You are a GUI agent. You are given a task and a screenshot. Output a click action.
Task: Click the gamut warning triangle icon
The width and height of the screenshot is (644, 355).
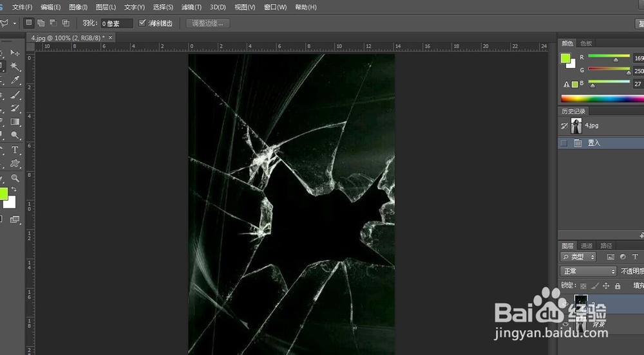coord(566,84)
